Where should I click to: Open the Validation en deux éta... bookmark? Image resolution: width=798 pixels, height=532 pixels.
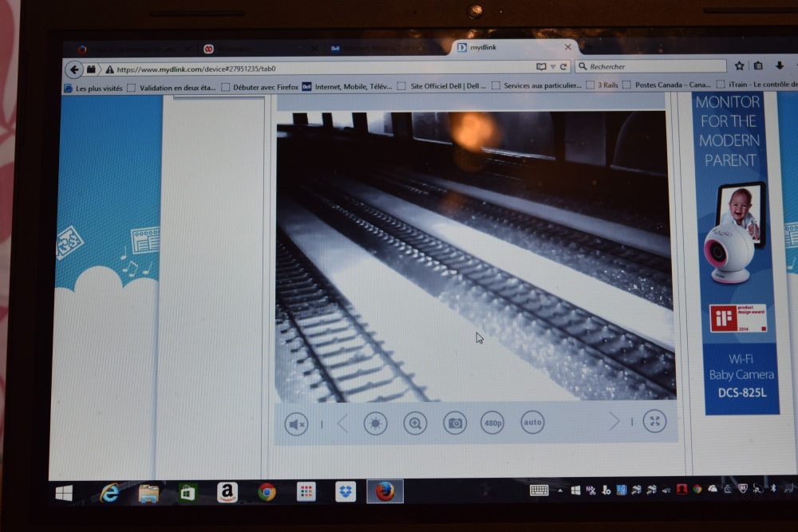tap(172, 88)
